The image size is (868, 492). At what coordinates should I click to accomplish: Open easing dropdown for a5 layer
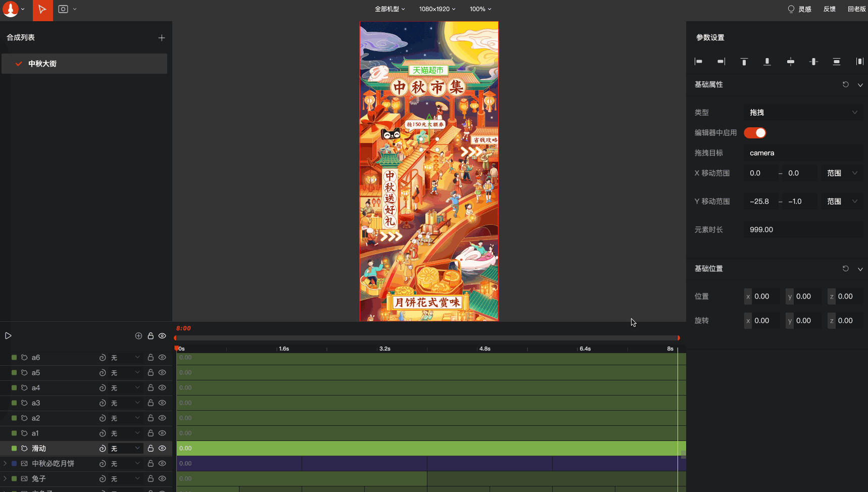point(125,373)
